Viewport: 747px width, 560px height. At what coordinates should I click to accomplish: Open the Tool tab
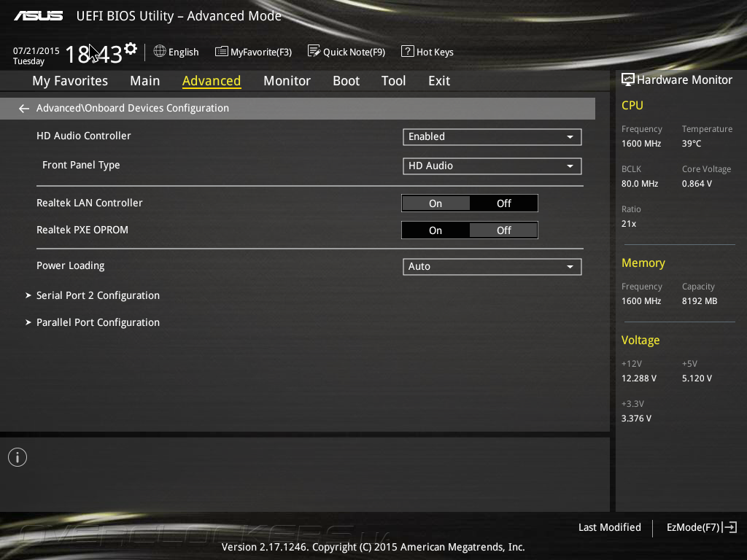pos(393,81)
